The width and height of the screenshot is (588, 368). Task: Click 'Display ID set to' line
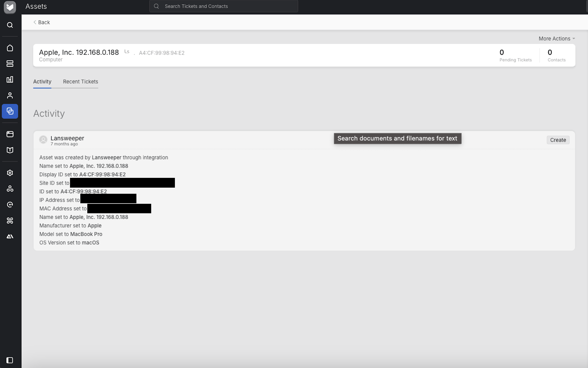[x=82, y=175]
